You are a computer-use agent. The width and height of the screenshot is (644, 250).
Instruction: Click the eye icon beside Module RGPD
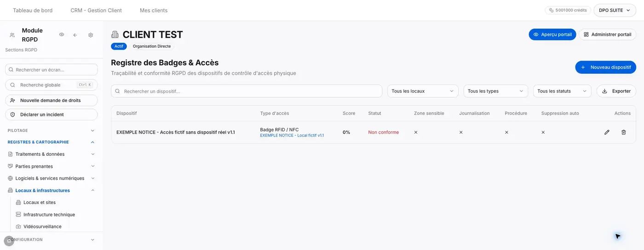coord(61,35)
